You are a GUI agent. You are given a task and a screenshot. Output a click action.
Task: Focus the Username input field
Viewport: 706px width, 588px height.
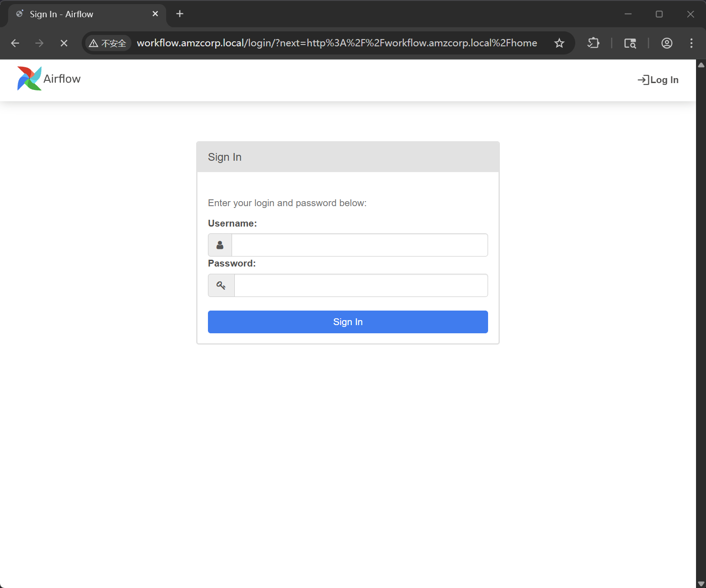click(359, 245)
